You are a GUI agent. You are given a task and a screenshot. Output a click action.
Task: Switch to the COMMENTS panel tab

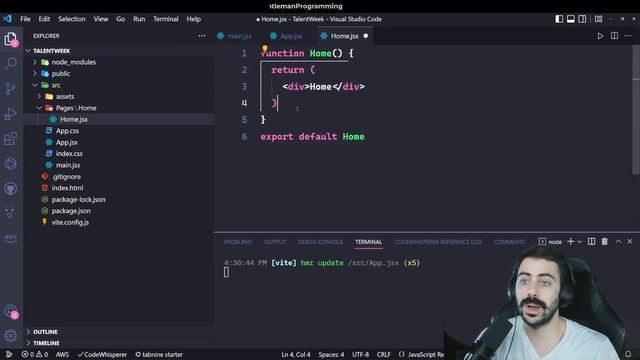[x=509, y=242]
